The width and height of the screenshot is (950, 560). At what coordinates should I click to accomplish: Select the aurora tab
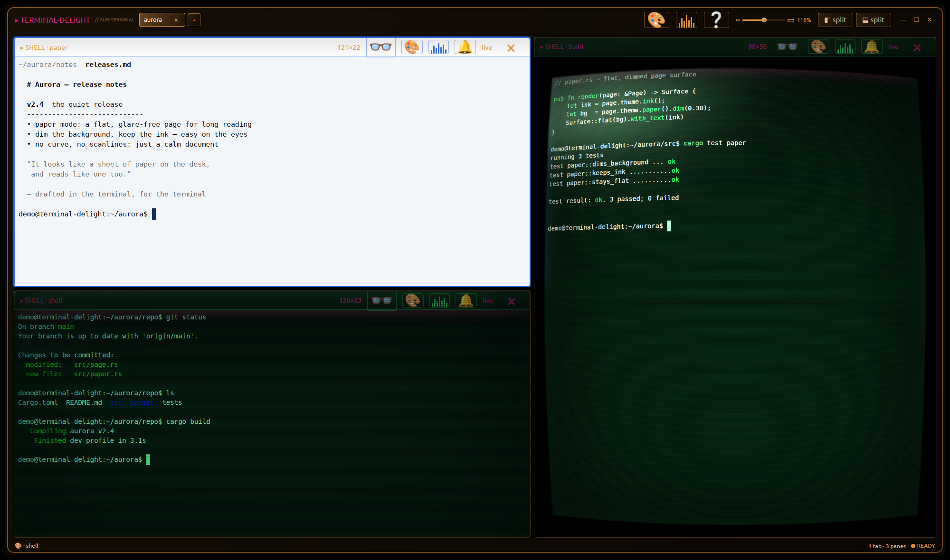161,20
